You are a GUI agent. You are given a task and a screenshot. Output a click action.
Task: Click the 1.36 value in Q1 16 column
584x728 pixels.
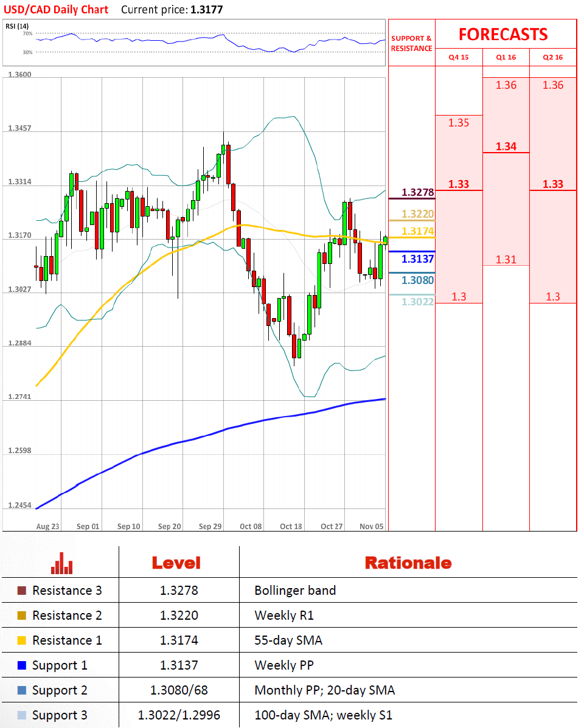[x=506, y=85]
